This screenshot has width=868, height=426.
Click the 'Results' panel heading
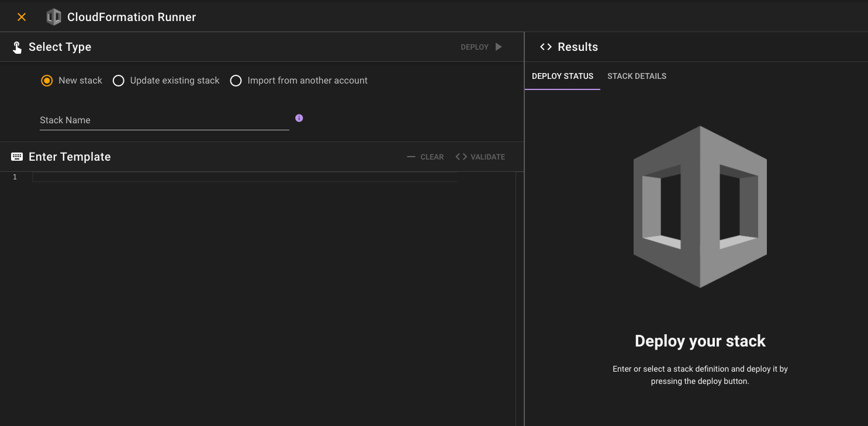pyautogui.click(x=577, y=47)
